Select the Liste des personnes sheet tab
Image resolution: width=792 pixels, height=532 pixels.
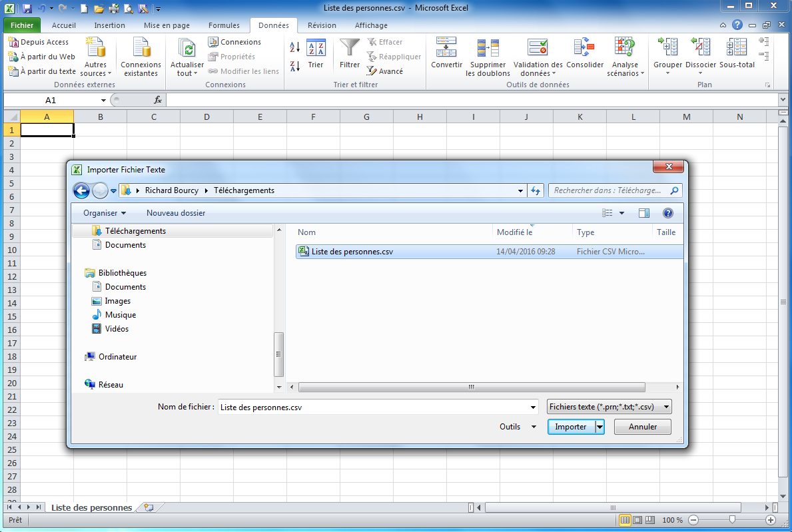[91, 507]
